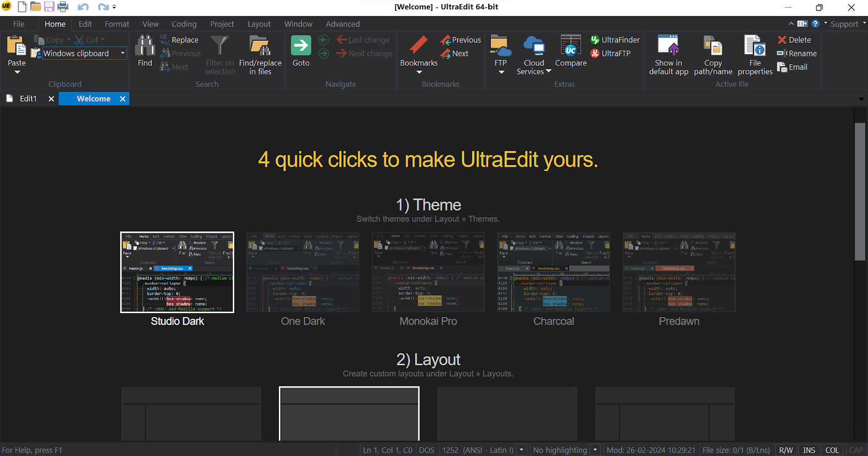Screen dimensions: 868x456
Task: Toggle CAP indicator in status bar
Action: pyautogui.click(x=856, y=450)
